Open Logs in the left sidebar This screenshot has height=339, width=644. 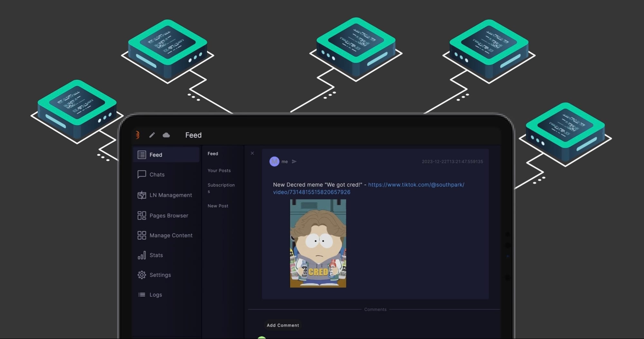[x=166, y=295]
